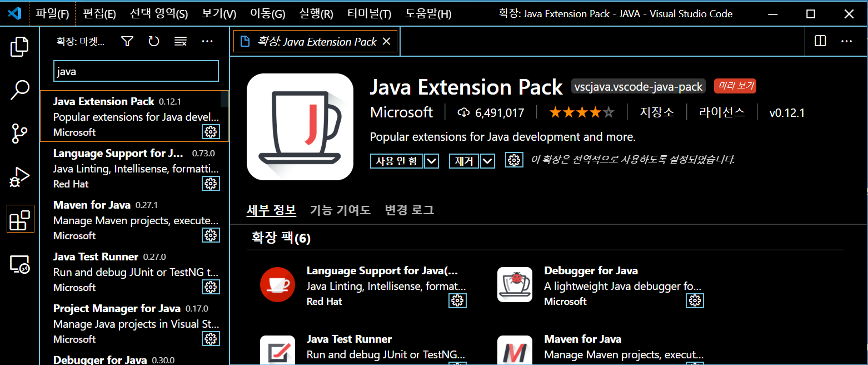Open Java Test Runner pack card
The width and height of the screenshot is (868, 365).
point(363,348)
